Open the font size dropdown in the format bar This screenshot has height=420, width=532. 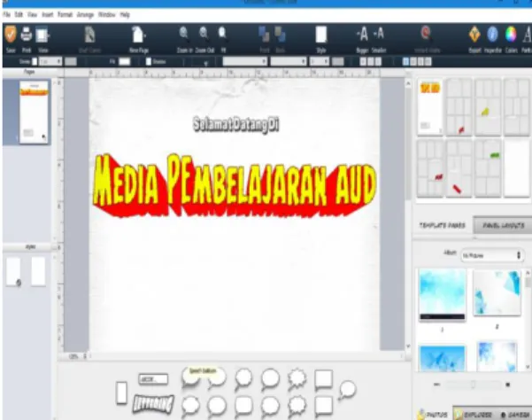click(x=320, y=61)
